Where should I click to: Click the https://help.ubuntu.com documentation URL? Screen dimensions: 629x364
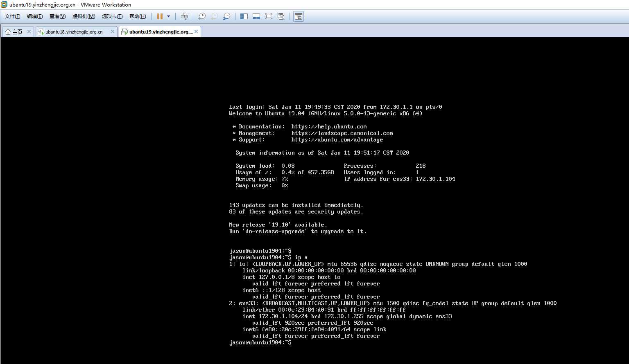[329, 127]
